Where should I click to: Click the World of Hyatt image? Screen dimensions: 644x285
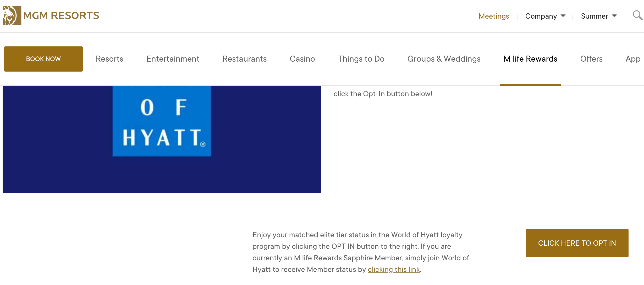[x=162, y=139]
